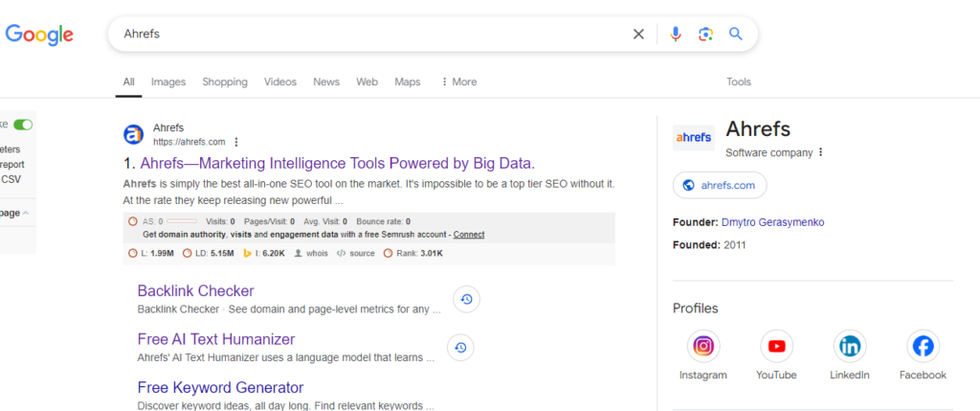Open Ahrefs LinkedIn profile
Screen dimensions: 980x411
(850, 347)
